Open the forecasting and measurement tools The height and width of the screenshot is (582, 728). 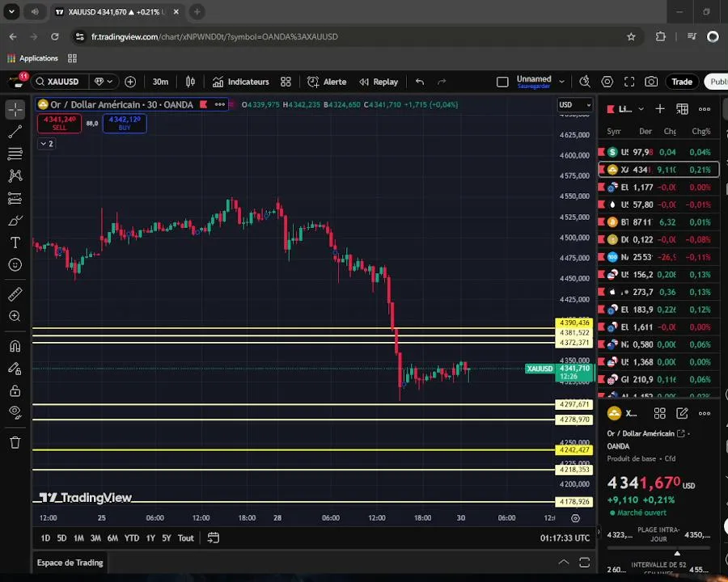pyautogui.click(x=15, y=198)
